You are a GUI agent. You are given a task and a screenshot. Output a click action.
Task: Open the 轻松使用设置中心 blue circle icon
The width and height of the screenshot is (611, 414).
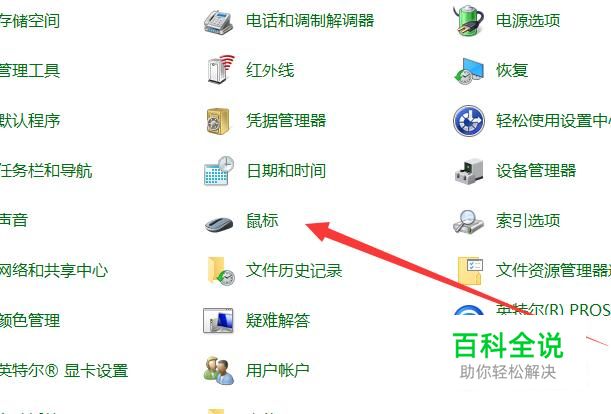[469, 120]
